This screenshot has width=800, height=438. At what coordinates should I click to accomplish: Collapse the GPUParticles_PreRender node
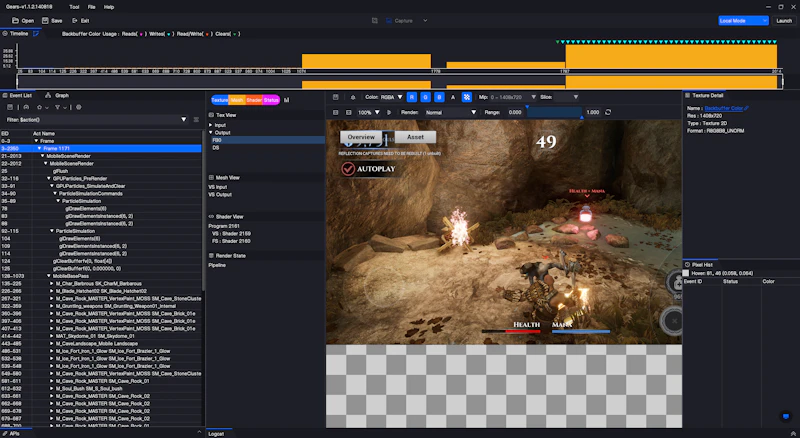49,179
